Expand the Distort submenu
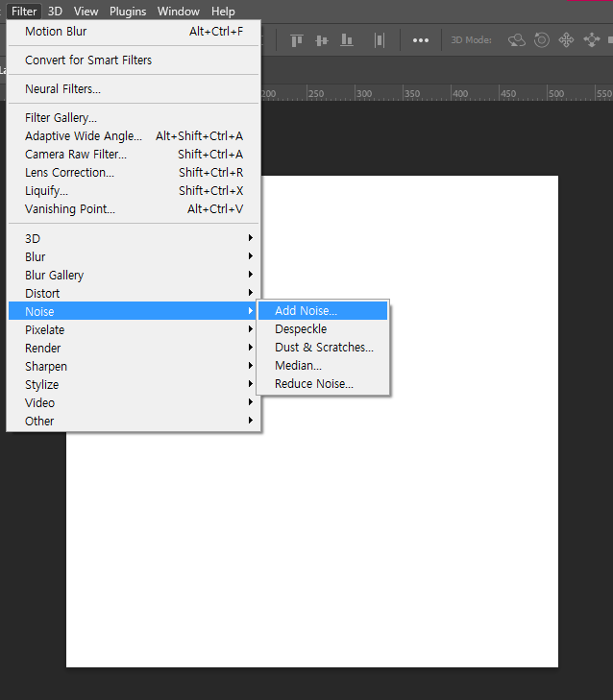The image size is (613, 700). pyautogui.click(x=134, y=293)
